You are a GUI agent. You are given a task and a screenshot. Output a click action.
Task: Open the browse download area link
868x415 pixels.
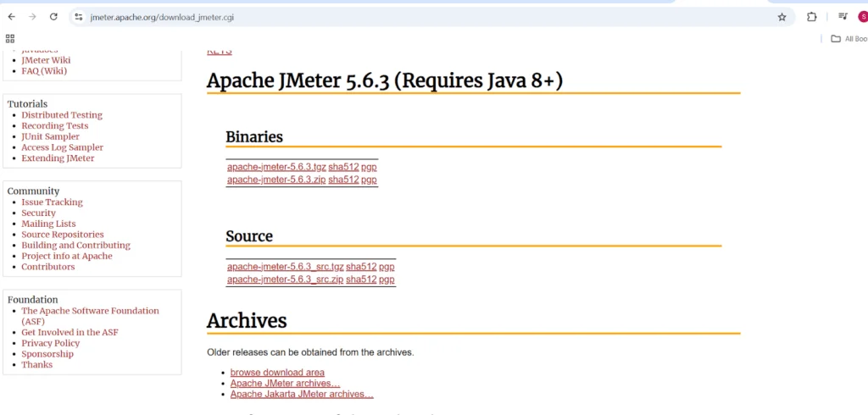277,373
